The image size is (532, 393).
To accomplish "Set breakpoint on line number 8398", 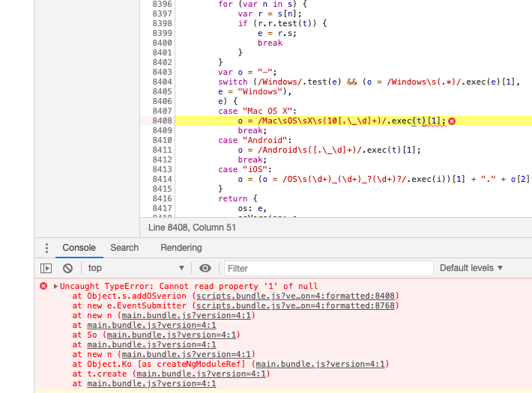I will point(162,24).
